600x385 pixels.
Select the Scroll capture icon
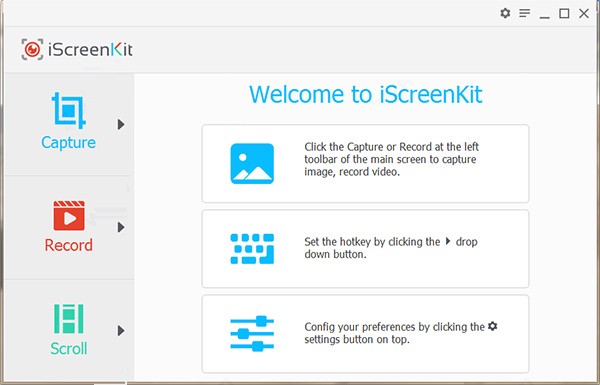point(68,318)
